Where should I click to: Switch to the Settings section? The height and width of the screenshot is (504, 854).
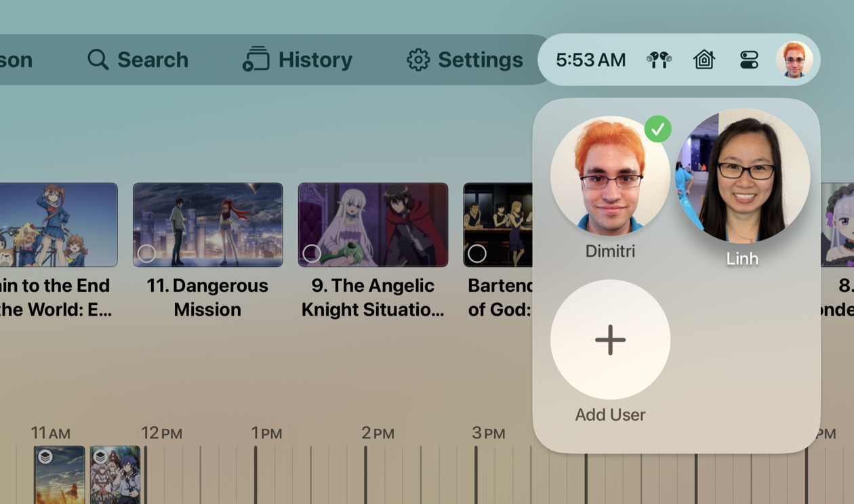(464, 60)
